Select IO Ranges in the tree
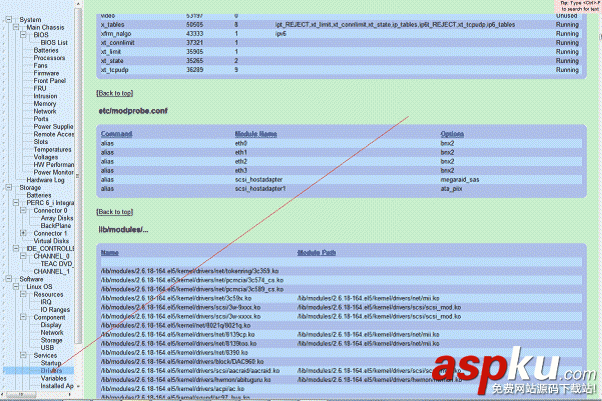The width and height of the screenshot is (602, 401). click(x=55, y=310)
